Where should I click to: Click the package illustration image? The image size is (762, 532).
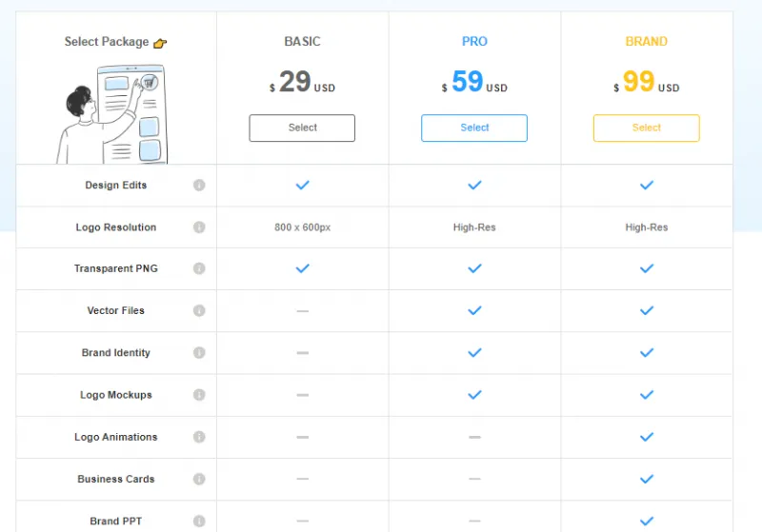coord(112,112)
